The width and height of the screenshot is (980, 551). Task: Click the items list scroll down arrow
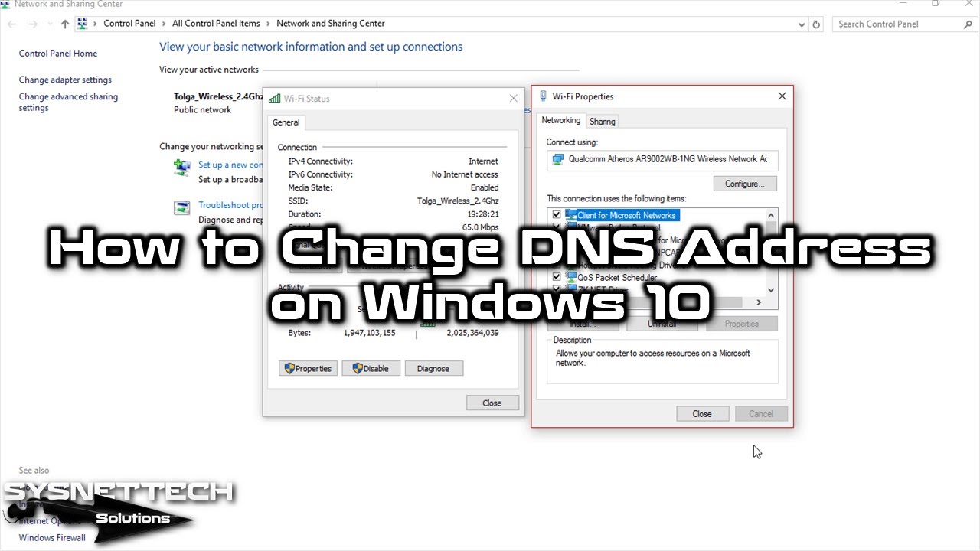click(771, 290)
